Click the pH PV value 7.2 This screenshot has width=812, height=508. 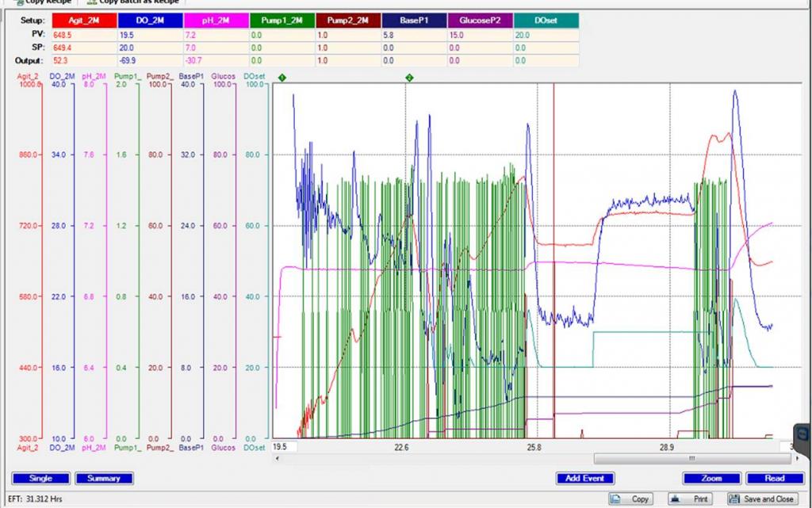(190, 35)
